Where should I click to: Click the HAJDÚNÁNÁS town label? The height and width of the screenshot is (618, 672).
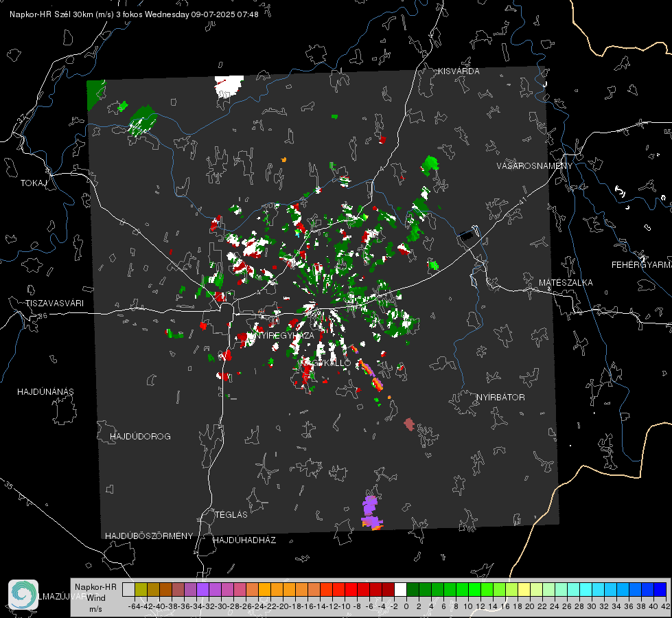(45, 392)
